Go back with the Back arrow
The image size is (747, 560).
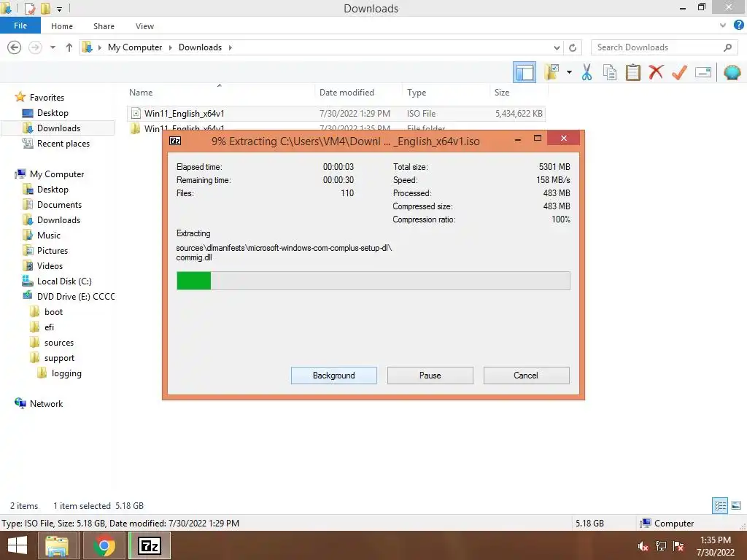[x=15, y=47]
